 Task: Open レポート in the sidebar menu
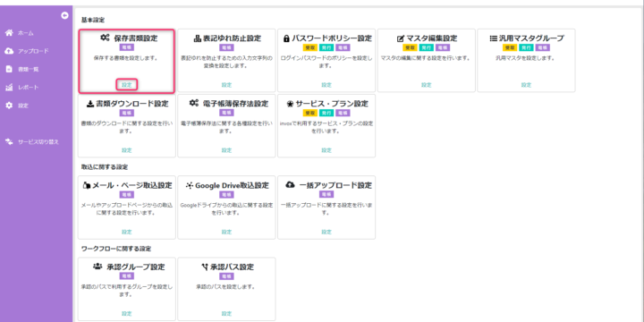coord(28,88)
